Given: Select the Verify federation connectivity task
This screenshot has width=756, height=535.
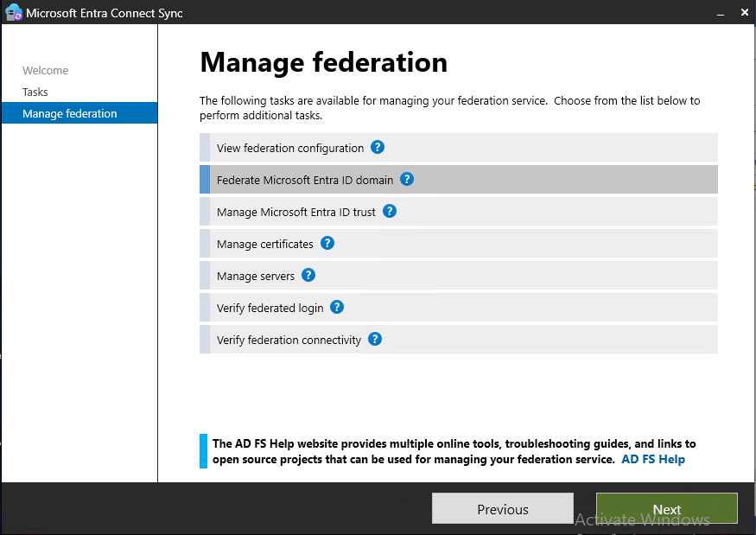Looking at the screenshot, I should point(459,339).
